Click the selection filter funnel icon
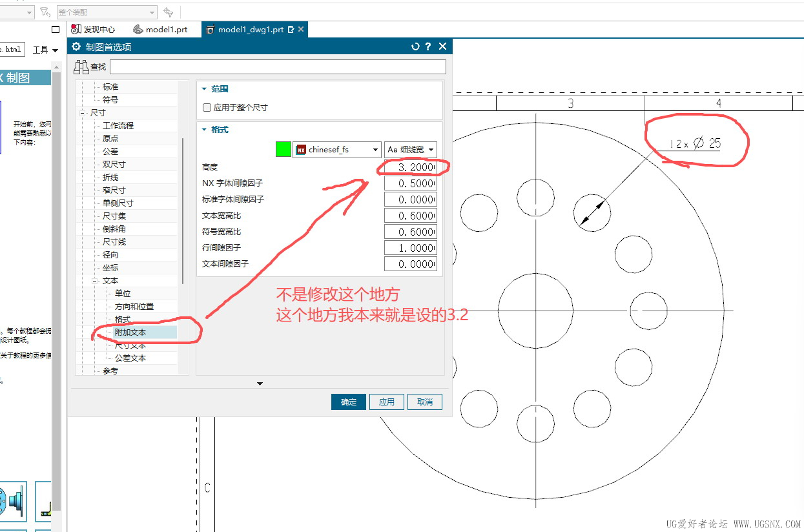This screenshot has width=804, height=532. pyautogui.click(x=45, y=12)
